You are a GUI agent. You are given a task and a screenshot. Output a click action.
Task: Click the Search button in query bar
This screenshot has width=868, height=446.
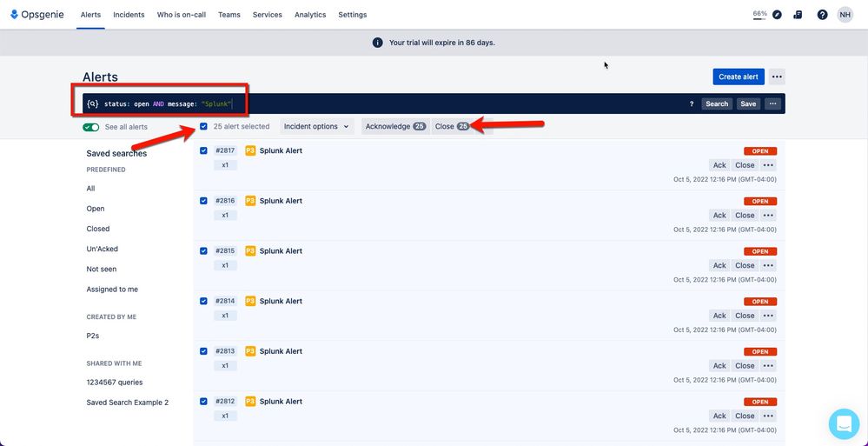coord(717,103)
